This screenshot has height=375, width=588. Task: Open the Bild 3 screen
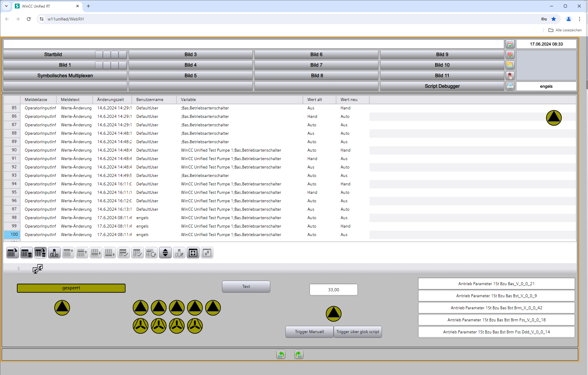190,55
